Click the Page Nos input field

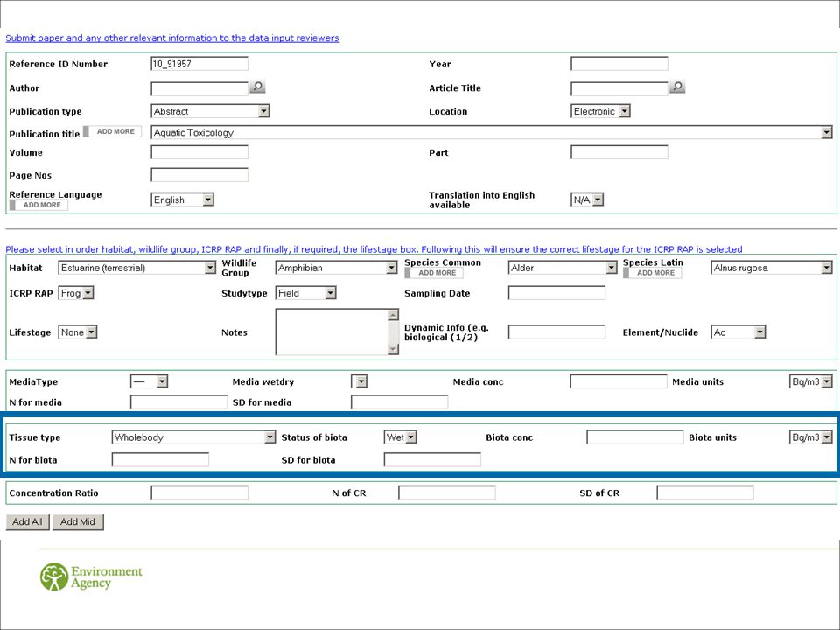(x=199, y=175)
